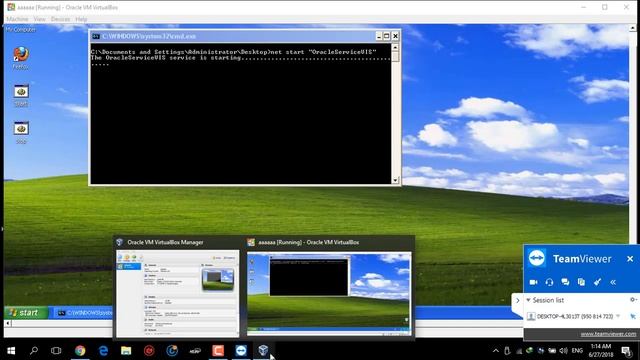Click the Windows XP start button
This screenshot has width=640, height=360.
[26, 313]
